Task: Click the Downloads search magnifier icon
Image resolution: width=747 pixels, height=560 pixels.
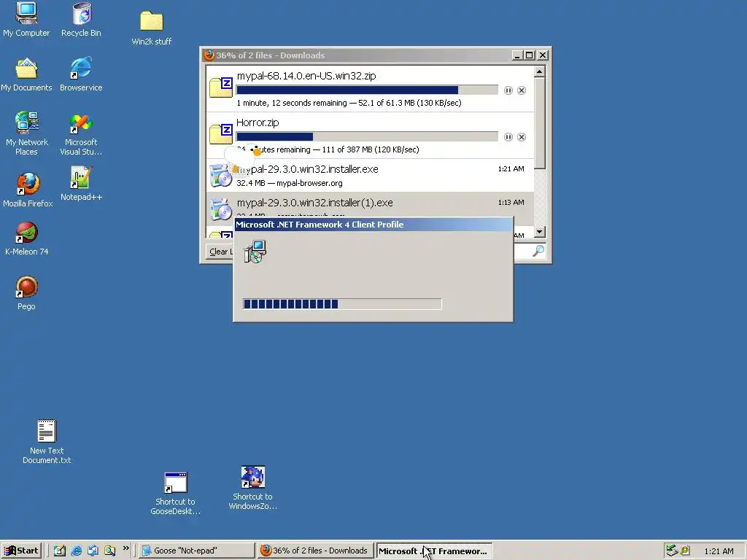Action: [x=538, y=251]
